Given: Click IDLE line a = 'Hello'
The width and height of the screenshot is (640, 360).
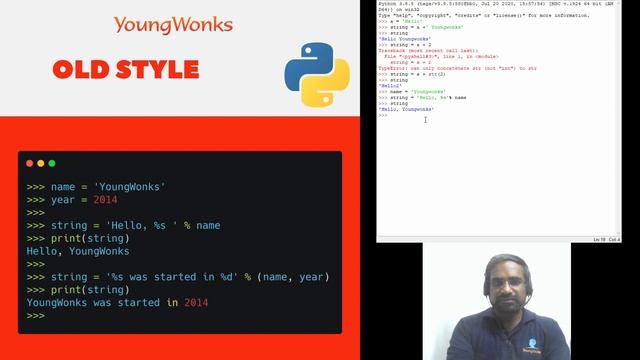Looking at the screenshot, I should point(400,21).
